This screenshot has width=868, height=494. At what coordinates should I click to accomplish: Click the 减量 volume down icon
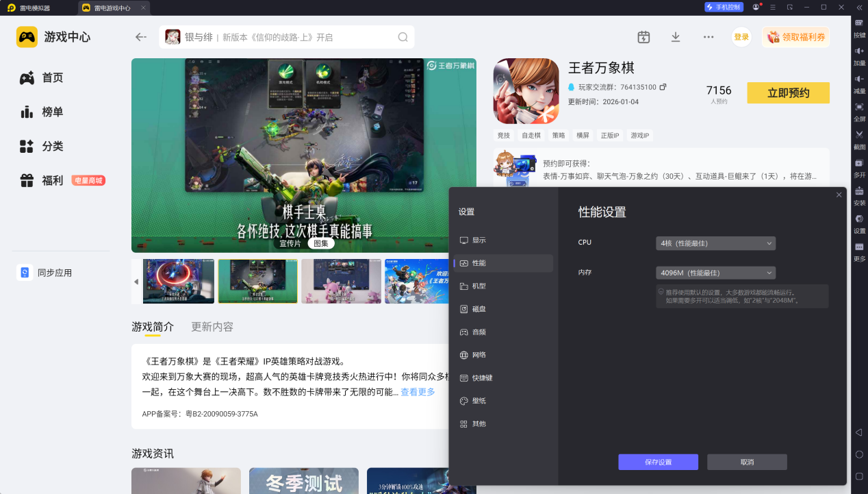point(859,79)
